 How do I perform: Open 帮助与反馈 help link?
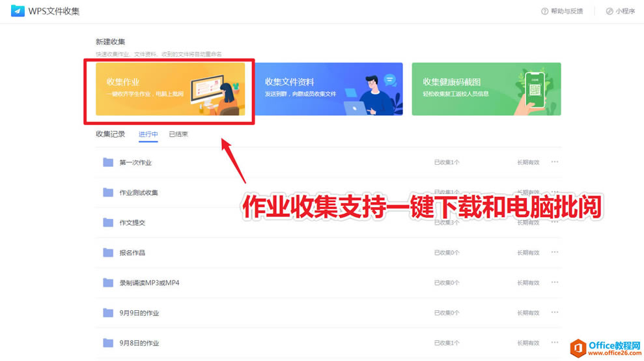click(x=562, y=11)
